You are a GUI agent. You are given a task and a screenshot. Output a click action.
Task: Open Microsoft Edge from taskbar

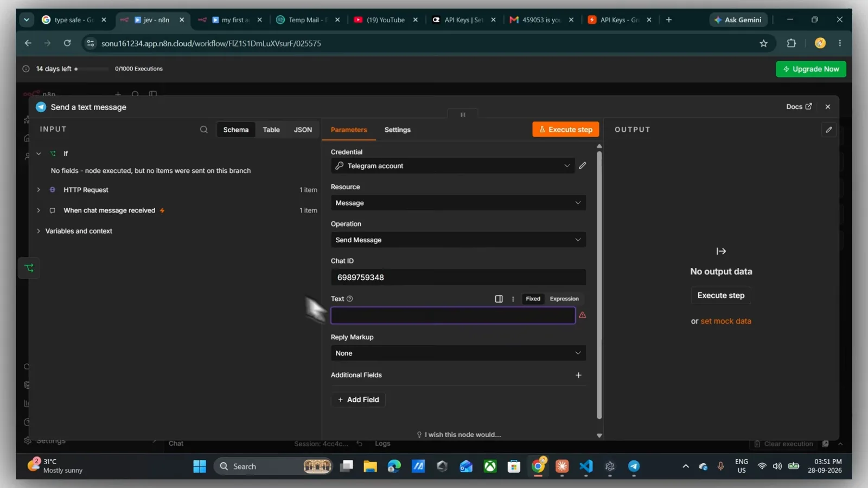pos(394,466)
